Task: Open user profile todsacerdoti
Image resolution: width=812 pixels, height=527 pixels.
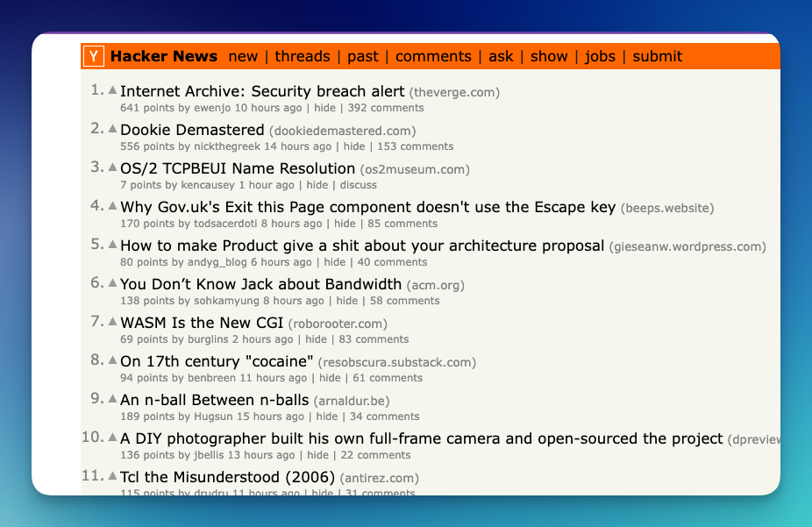Action: tap(225, 224)
